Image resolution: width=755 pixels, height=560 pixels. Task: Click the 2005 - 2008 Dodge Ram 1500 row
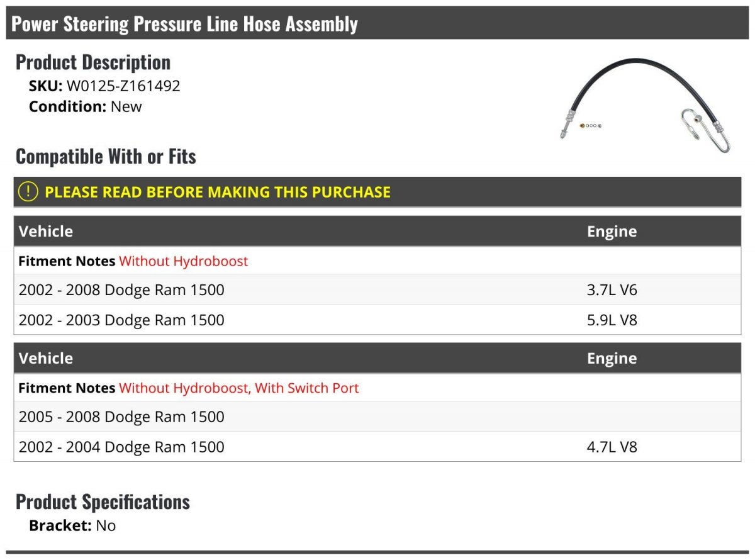[377, 417]
